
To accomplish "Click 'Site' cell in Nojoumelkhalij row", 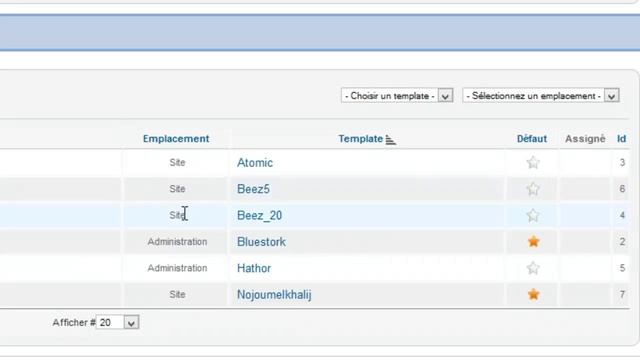I will pyautogui.click(x=177, y=294).
